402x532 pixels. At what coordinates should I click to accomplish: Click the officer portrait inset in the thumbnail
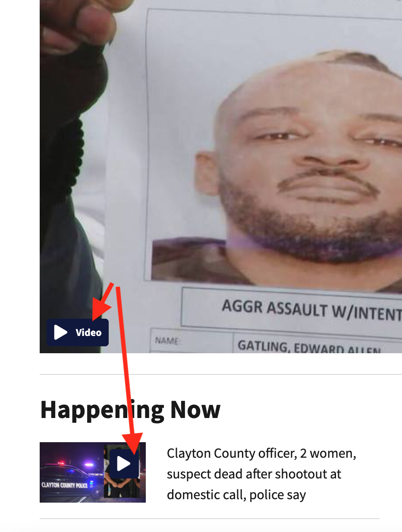122,472
